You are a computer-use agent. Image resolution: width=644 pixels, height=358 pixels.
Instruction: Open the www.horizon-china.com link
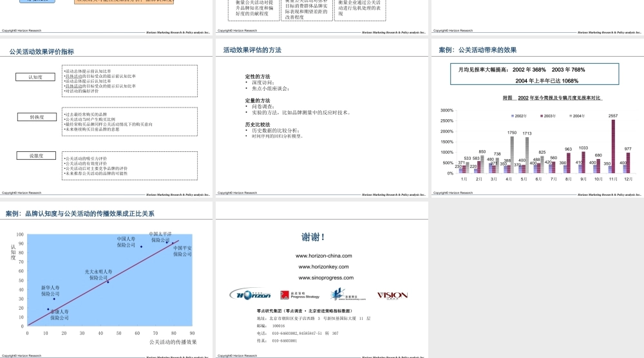pyautogui.click(x=324, y=256)
